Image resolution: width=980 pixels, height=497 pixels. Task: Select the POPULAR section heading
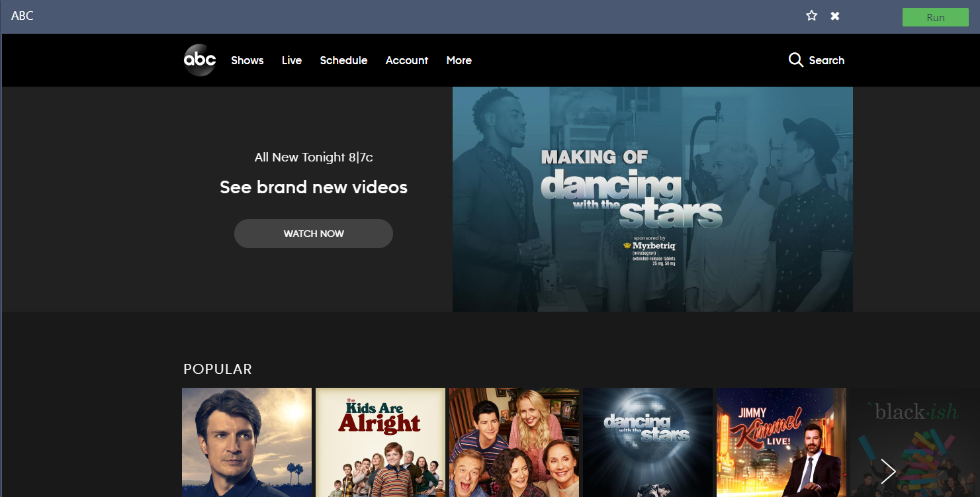[x=218, y=369]
